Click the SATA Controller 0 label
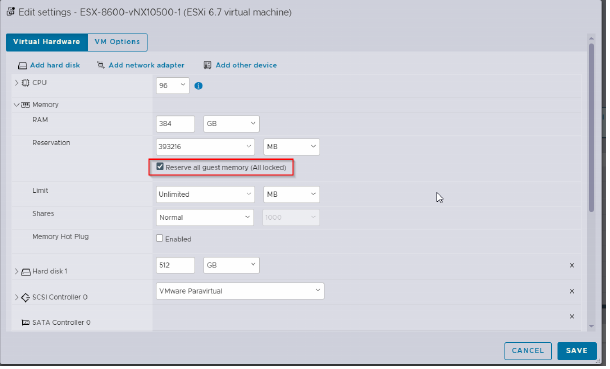610x369 pixels. (x=61, y=323)
